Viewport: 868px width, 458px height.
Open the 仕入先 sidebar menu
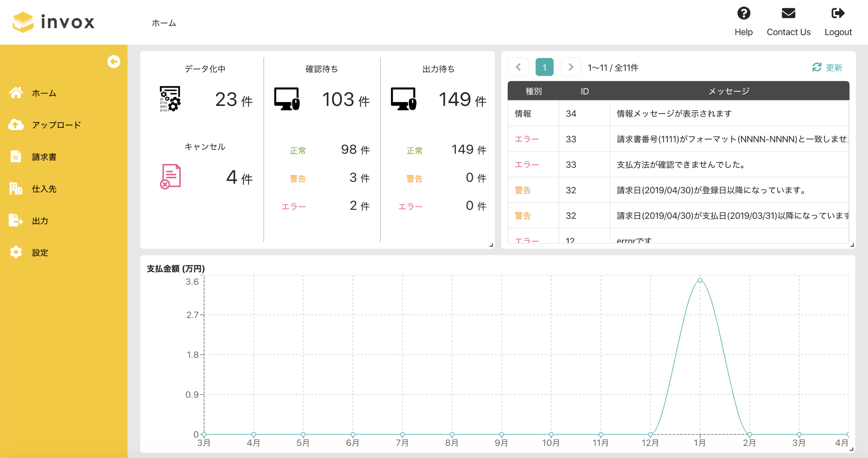(44, 189)
